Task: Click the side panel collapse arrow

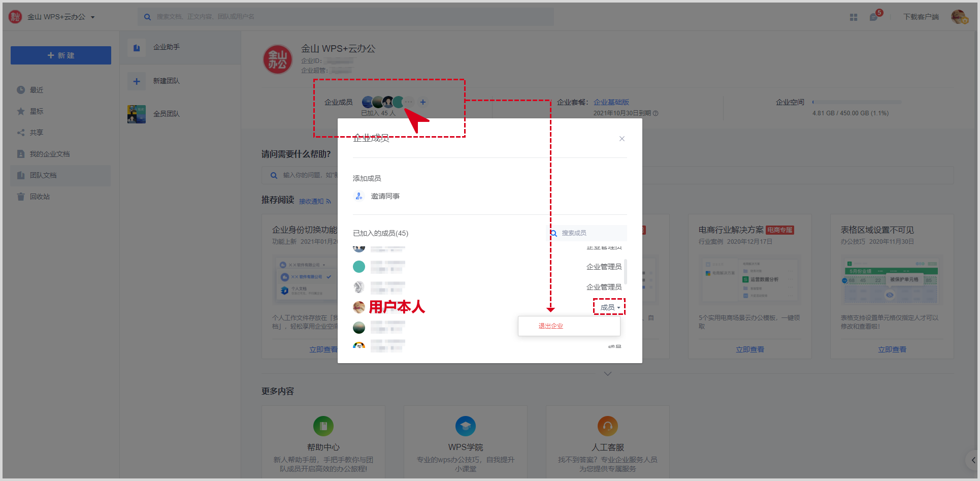Action: pyautogui.click(x=972, y=460)
